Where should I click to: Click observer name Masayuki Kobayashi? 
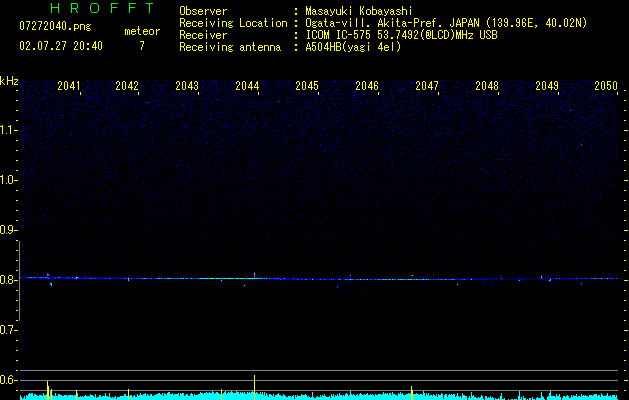[359, 11]
